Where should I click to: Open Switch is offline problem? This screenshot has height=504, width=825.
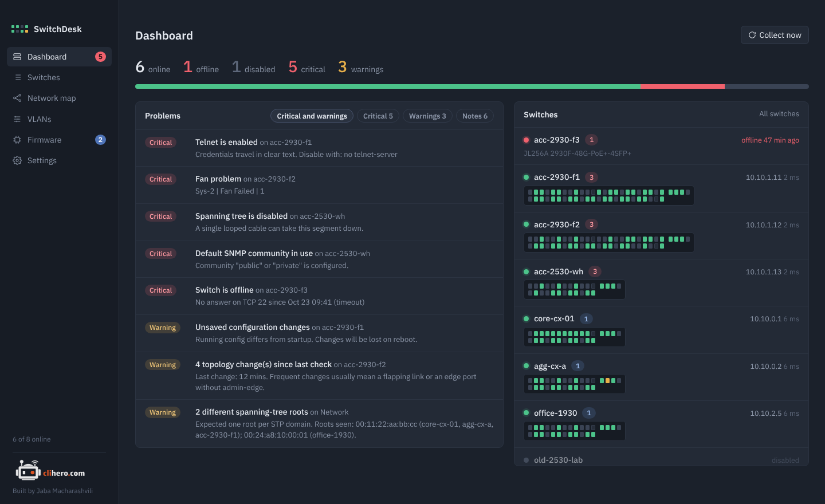tap(319, 296)
